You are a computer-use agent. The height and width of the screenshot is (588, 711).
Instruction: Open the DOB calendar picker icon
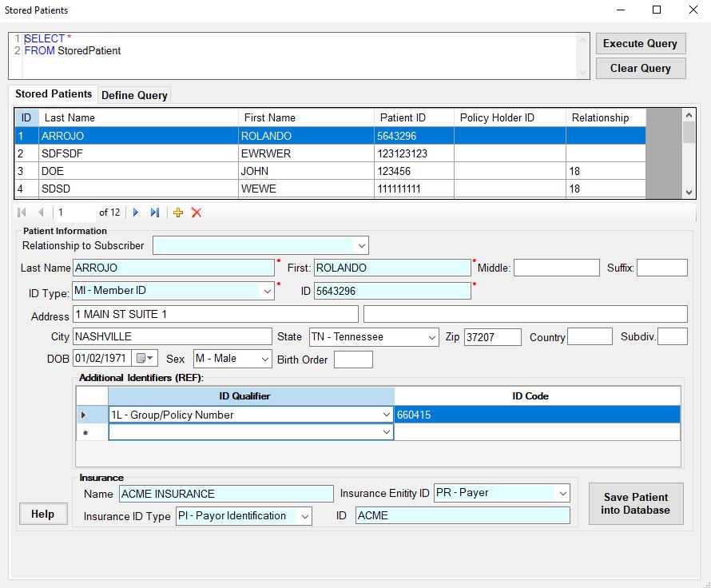click(145, 358)
